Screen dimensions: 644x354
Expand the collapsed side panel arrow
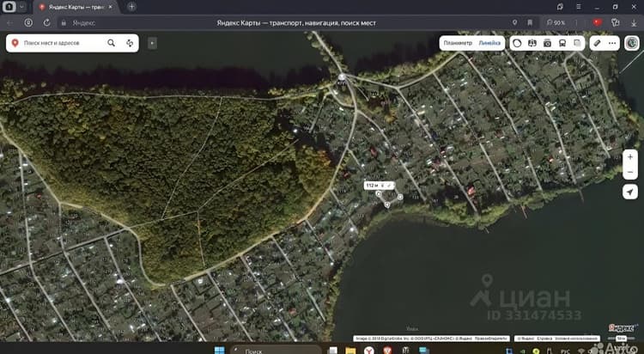tap(152, 43)
